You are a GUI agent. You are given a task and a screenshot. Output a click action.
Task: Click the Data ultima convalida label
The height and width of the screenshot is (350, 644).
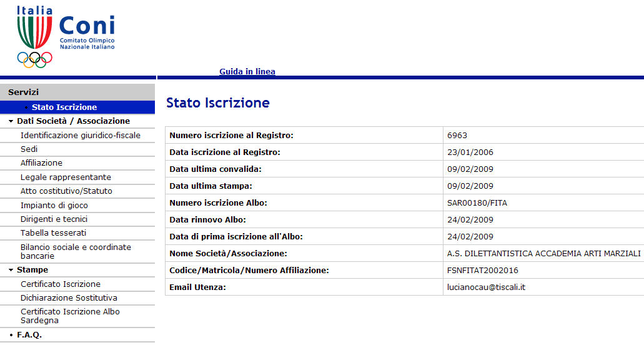(x=215, y=169)
